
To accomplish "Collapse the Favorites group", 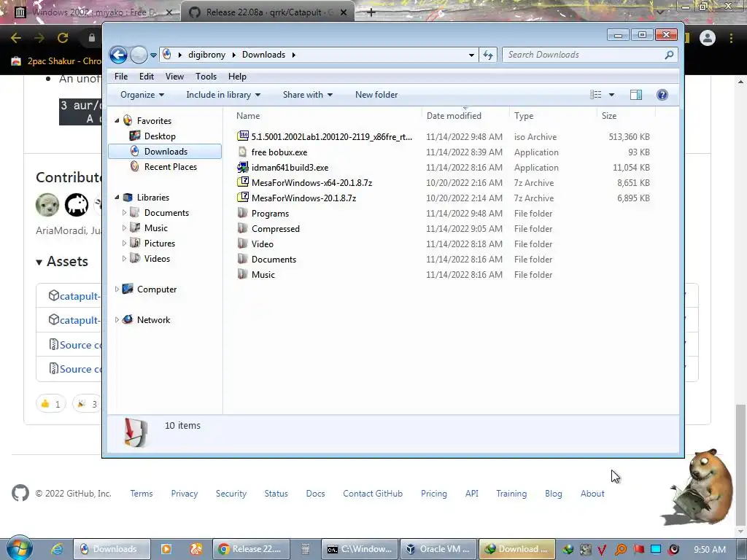I will click(x=117, y=121).
